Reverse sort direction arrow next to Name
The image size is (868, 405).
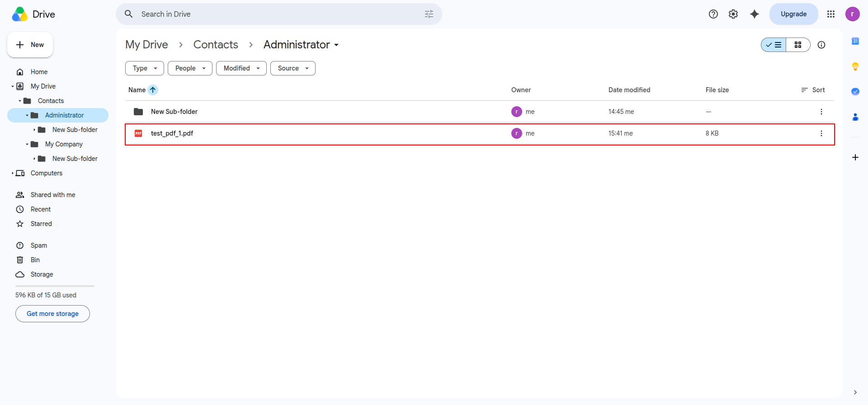(x=153, y=90)
